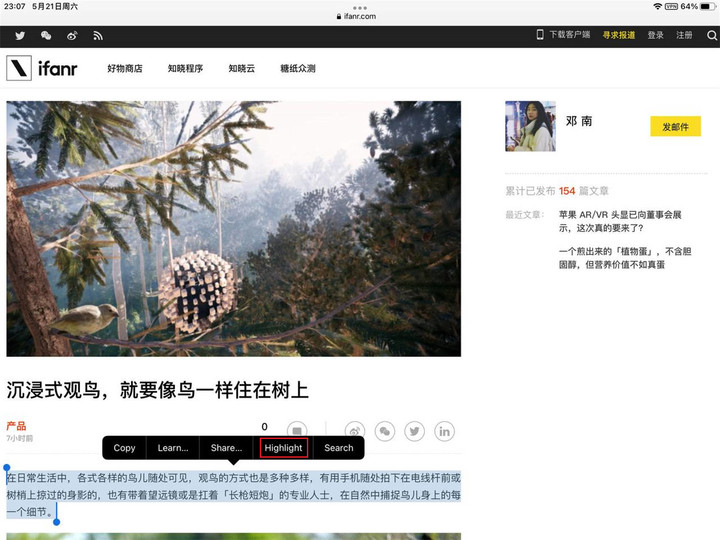Choose Search in the selection menu
Screen dimensions: 720x540
(339, 448)
